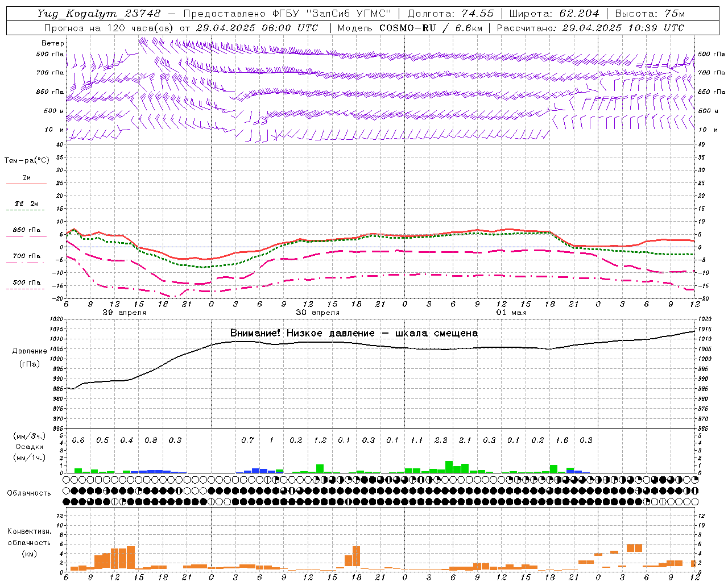Click the 'Тем-ра(°C)' temperature axis label
The width and height of the screenshot is (728, 582).
(27, 161)
